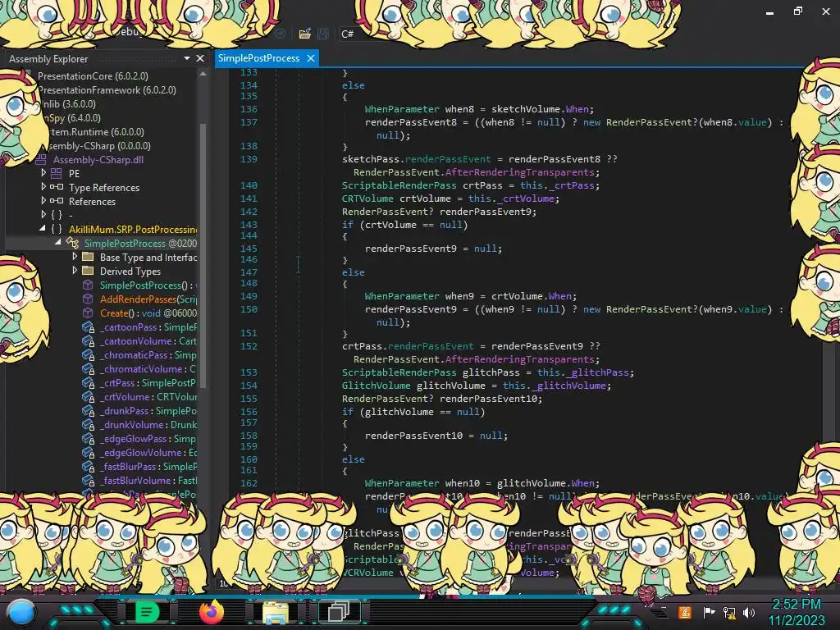Click the _crtVolume field icon

89,396
